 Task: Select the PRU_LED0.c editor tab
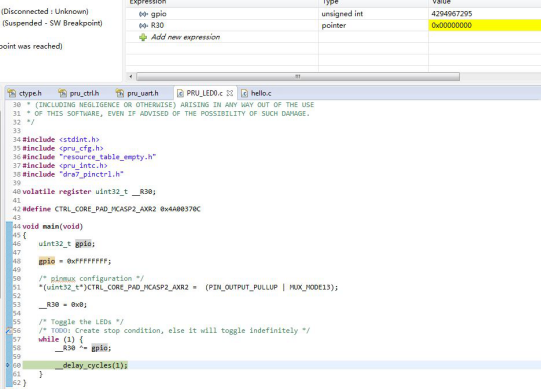tap(204, 93)
